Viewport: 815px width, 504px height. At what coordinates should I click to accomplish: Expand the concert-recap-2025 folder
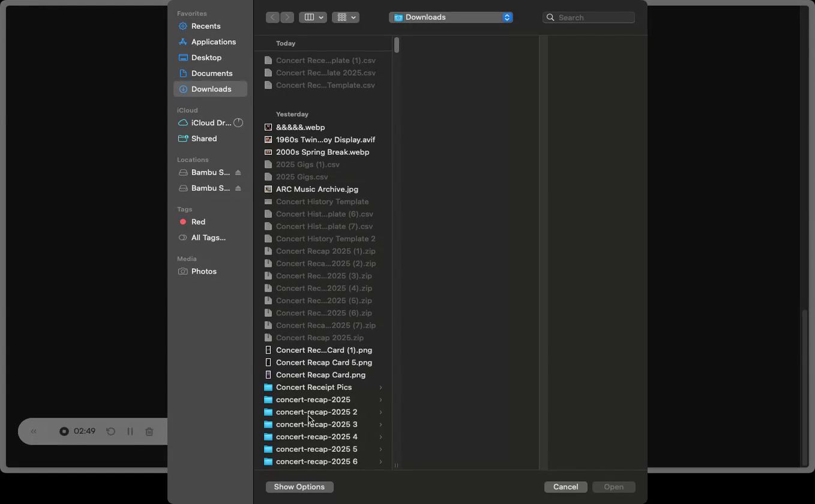pyautogui.click(x=380, y=400)
